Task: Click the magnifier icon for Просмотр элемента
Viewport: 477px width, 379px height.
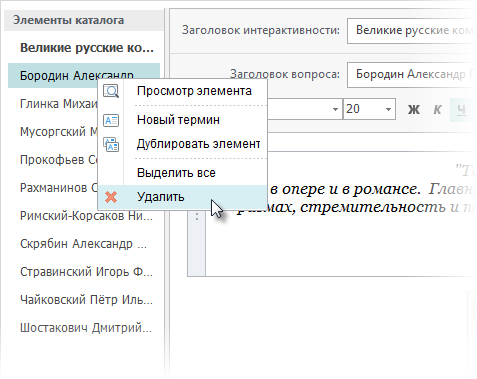Action: point(111,91)
